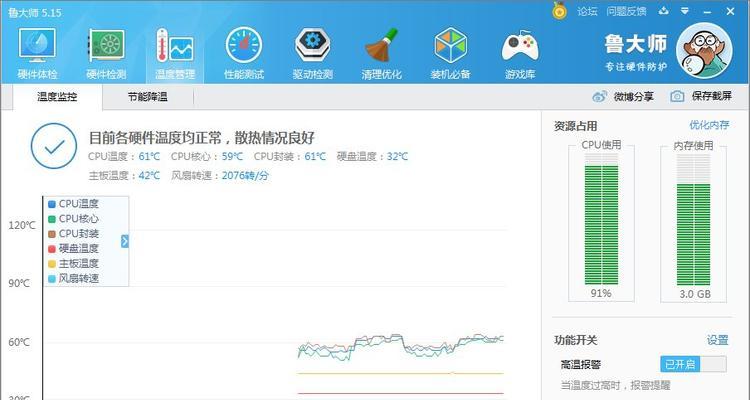Minimize the 鲁大师 window

click(x=707, y=11)
